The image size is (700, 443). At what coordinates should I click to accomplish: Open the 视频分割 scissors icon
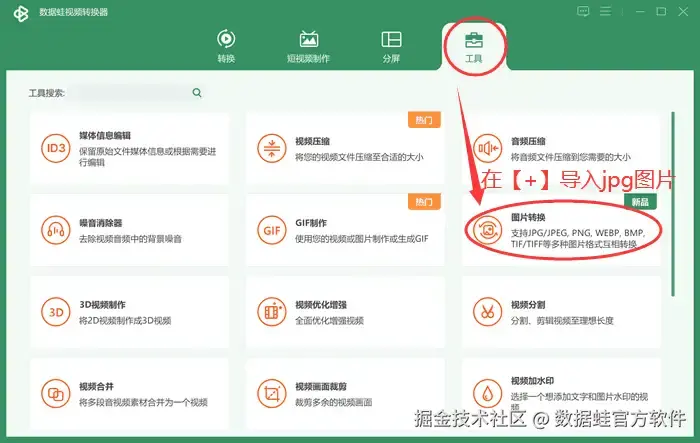click(x=488, y=312)
